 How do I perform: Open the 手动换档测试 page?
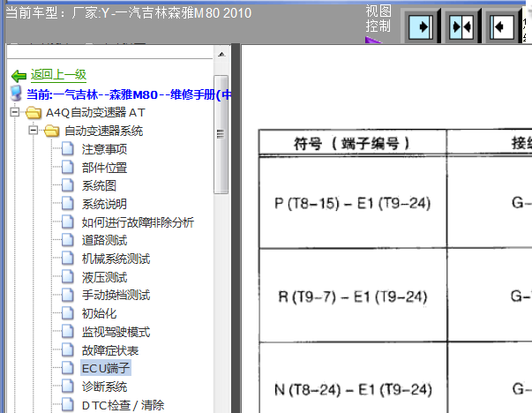click(x=116, y=296)
